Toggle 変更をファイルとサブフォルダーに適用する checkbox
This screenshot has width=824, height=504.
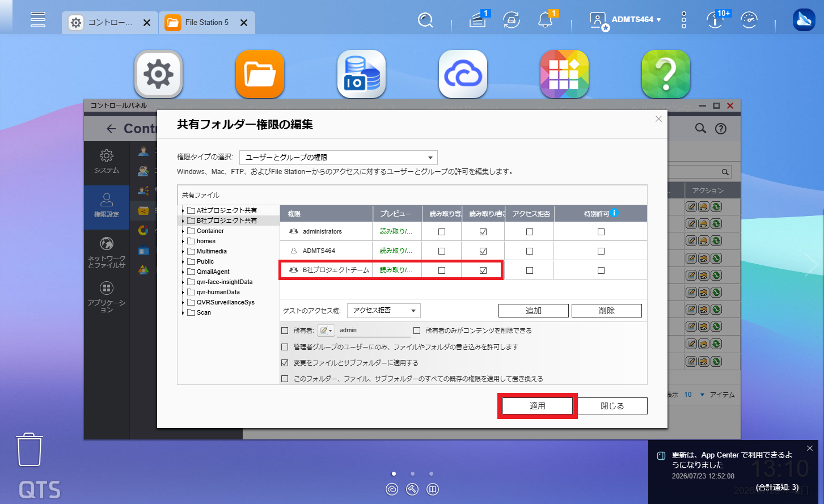[285, 363]
